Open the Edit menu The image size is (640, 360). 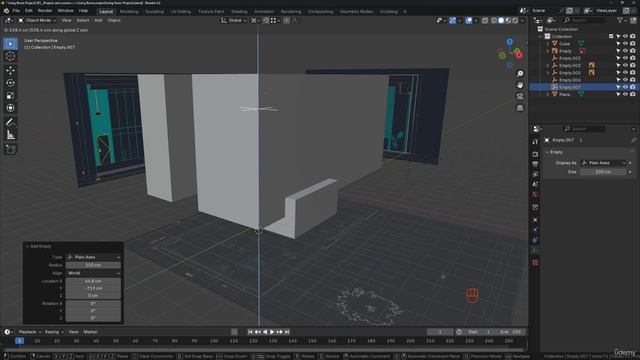29,11
